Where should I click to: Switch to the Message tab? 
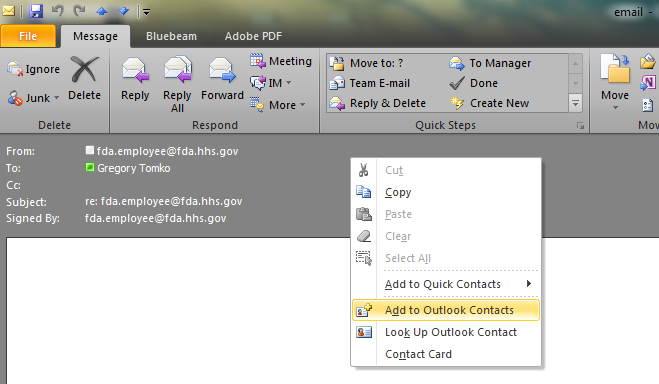95,36
